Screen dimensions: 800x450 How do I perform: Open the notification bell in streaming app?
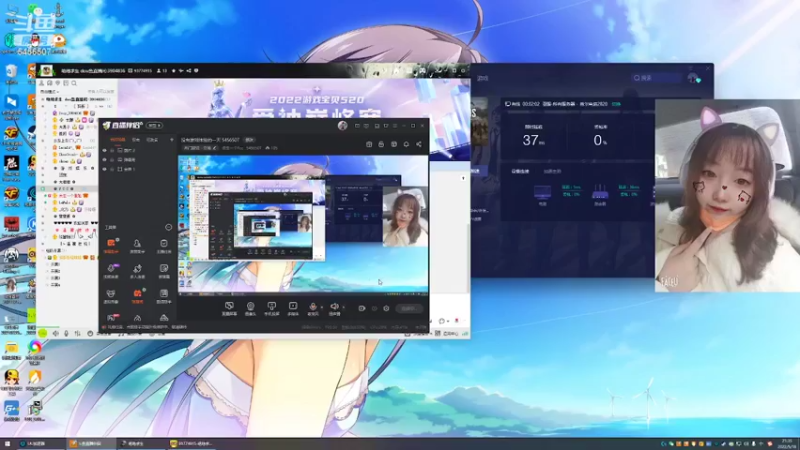pyautogui.click(x=406, y=144)
